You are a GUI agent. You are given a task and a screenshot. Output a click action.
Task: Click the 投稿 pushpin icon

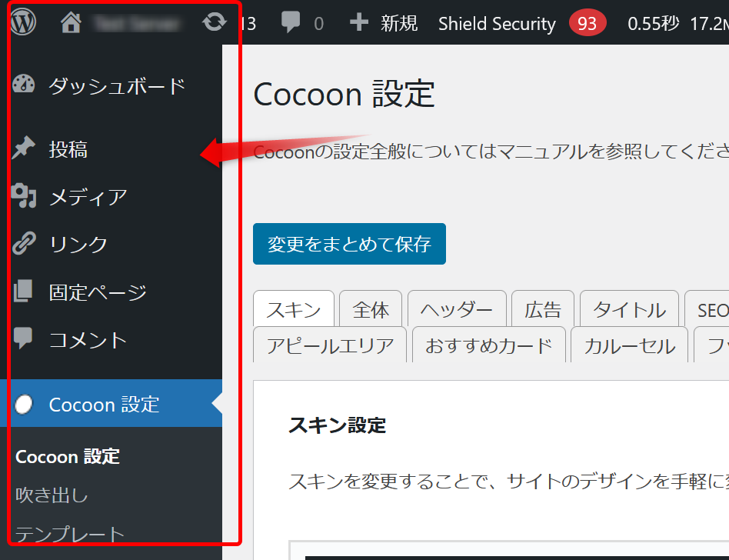pos(23,148)
